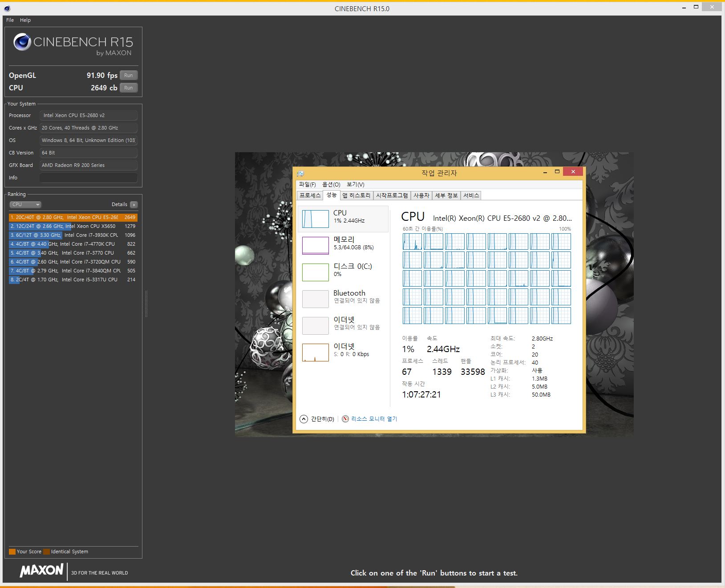Switch to the 앱 히스토리 tab
The width and height of the screenshot is (725, 588).
[x=356, y=195]
